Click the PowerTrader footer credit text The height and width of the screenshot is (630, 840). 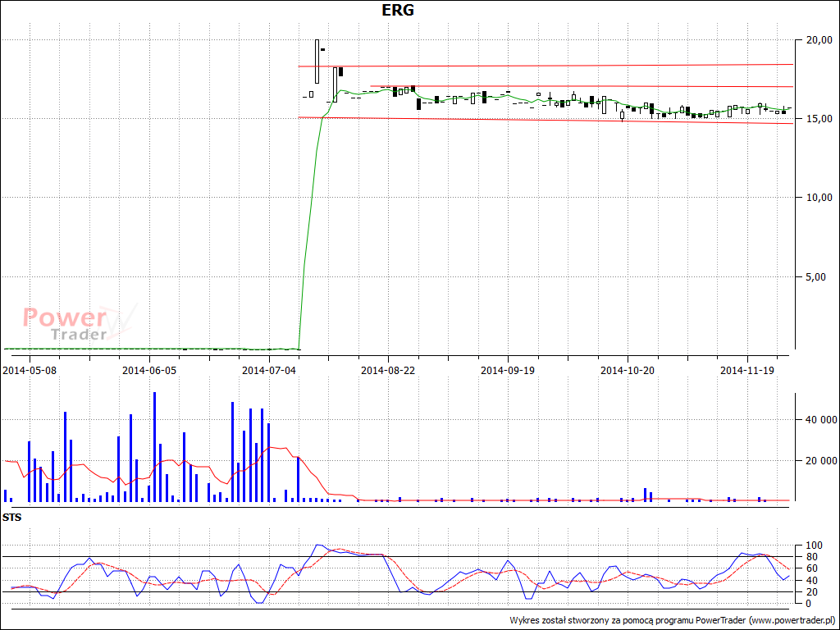673,620
